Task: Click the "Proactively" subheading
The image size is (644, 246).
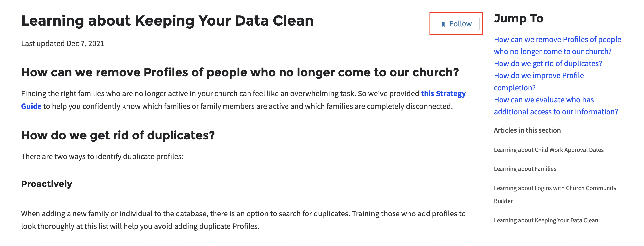Action: click(x=46, y=184)
